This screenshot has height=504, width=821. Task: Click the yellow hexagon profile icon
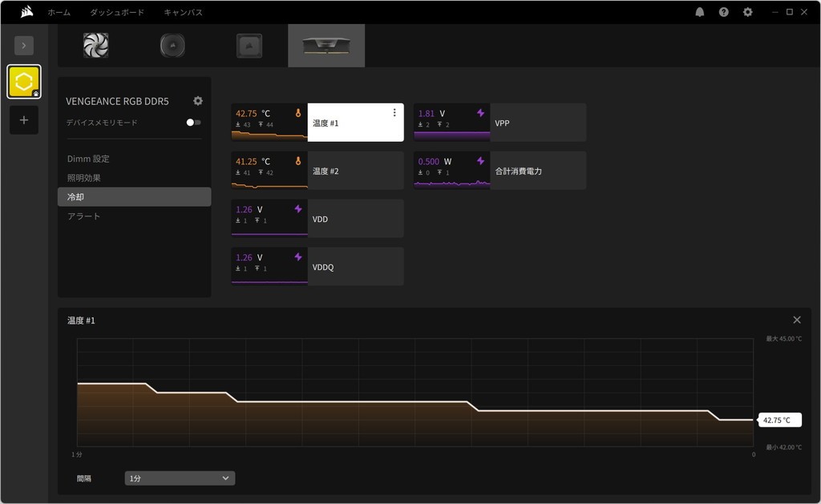point(24,82)
